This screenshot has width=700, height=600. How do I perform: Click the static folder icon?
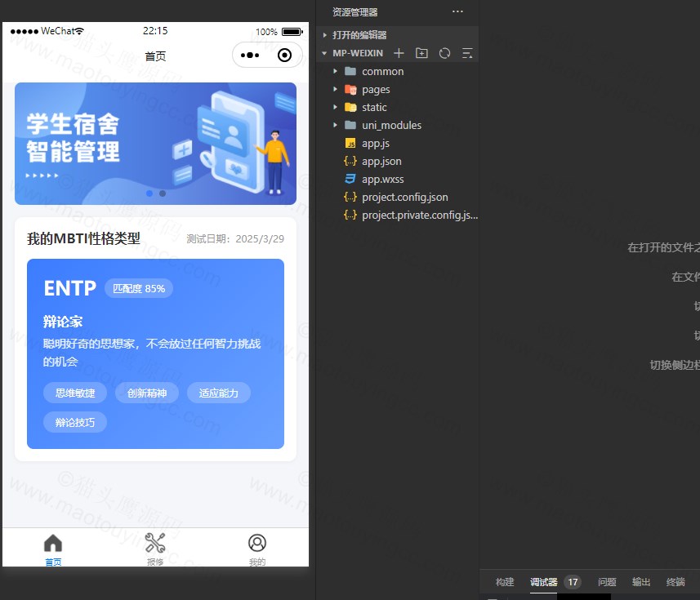pyautogui.click(x=350, y=108)
